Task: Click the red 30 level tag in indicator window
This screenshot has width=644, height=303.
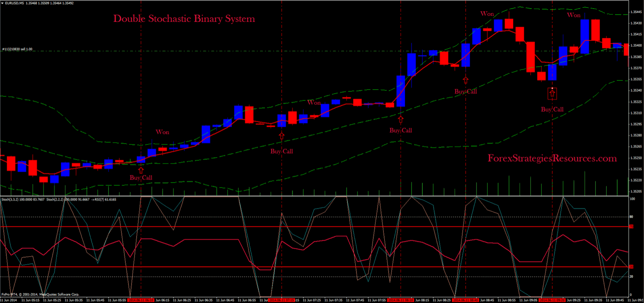Action: pos(631,266)
